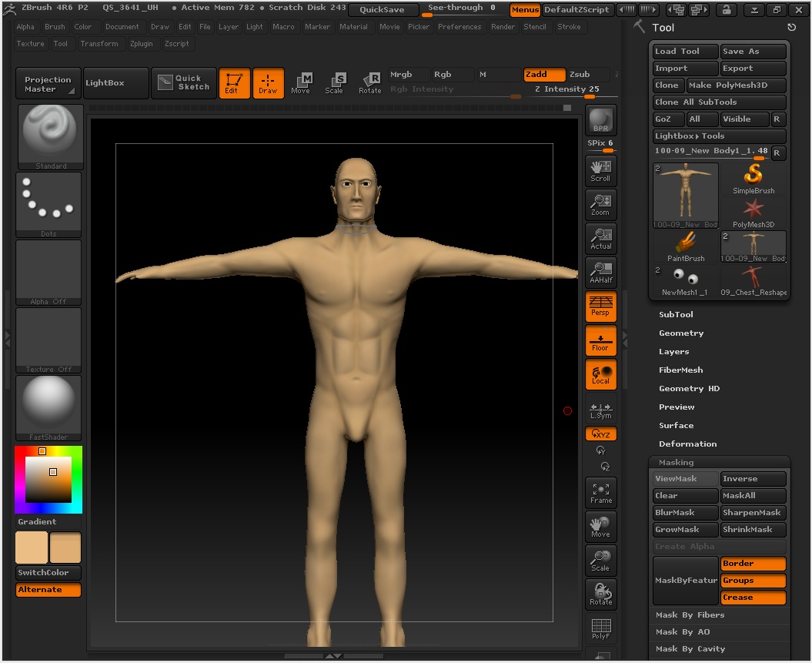Expand the Geometry section
Image resolution: width=812 pixels, height=663 pixels.
click(x=681, y=333)
